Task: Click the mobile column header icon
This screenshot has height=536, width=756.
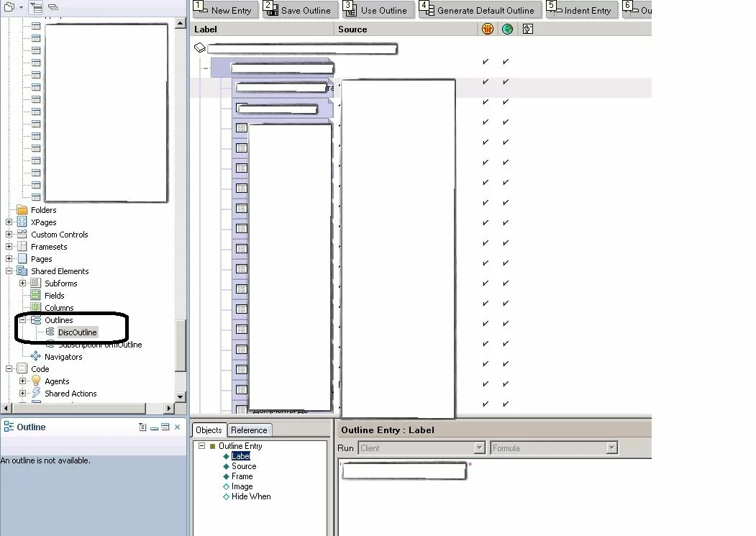Action: (527, 29)
